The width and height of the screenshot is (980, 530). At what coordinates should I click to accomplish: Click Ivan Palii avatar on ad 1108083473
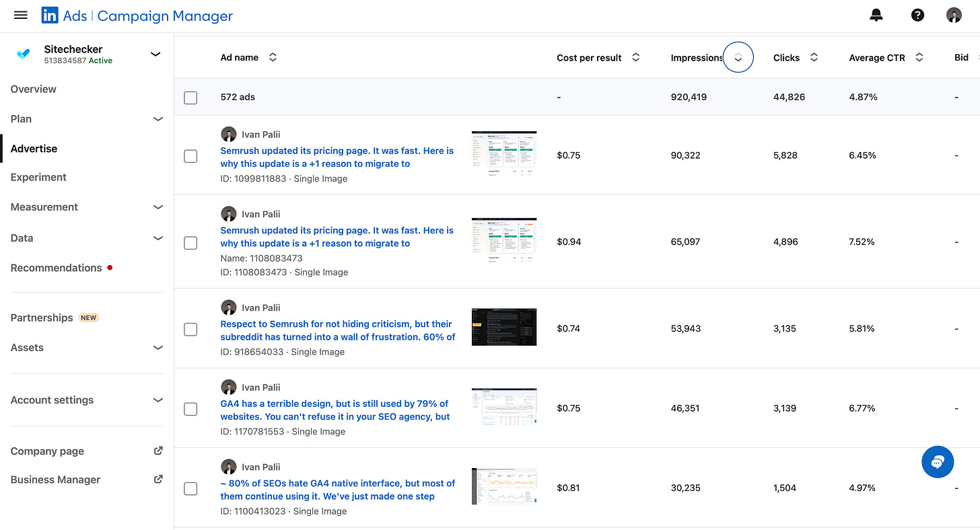click(229, 214)
